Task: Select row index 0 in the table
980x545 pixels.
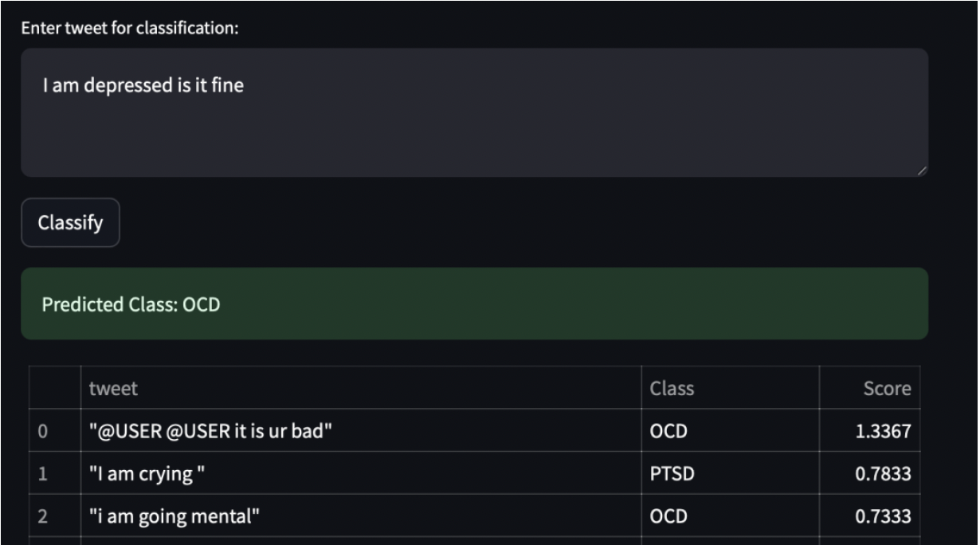Action: [44, 431]
